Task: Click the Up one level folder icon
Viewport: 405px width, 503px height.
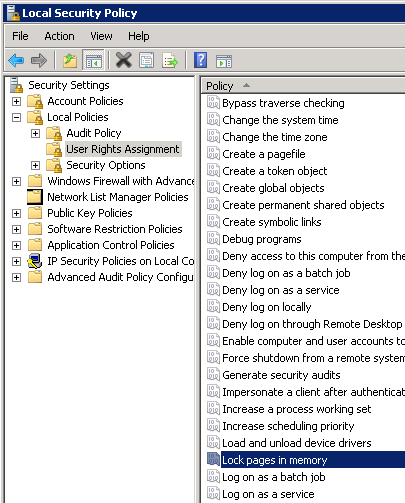Action: click(70, 61)
